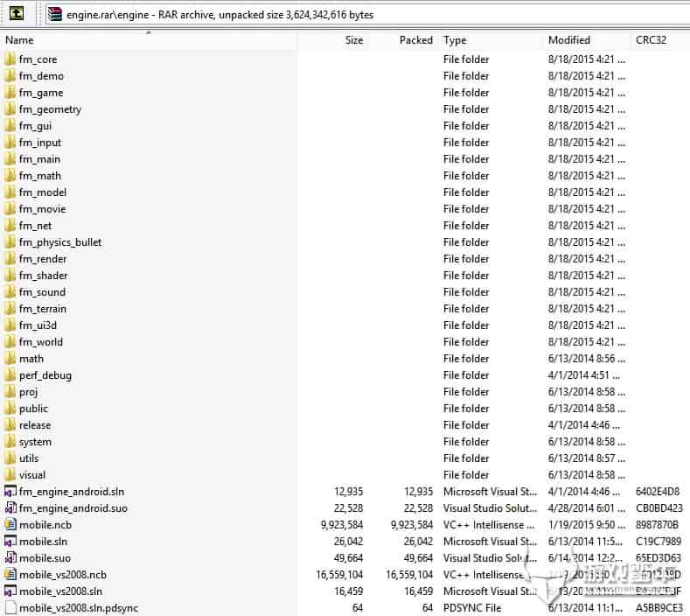Select the public folder name
The image size is (690, 616).
point(33,408)
